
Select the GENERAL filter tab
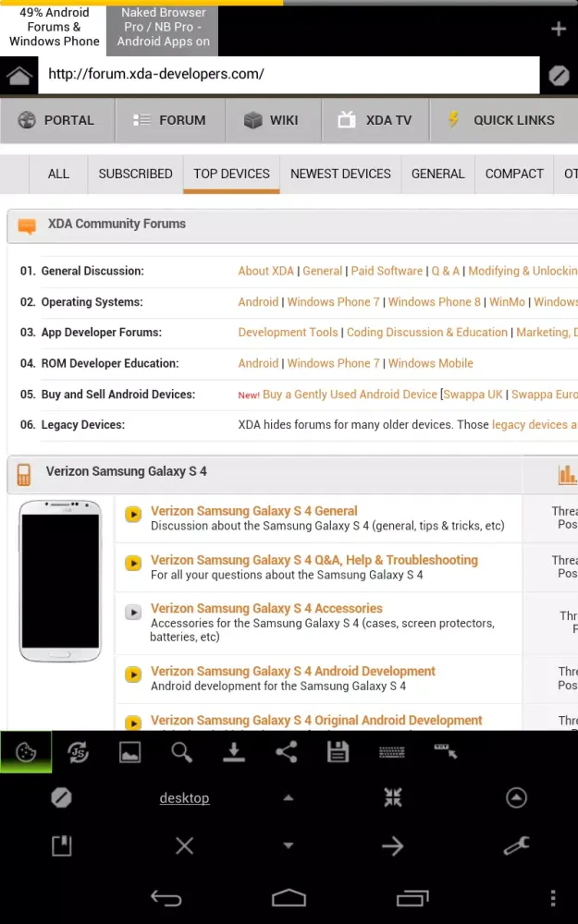coord(438,174)
